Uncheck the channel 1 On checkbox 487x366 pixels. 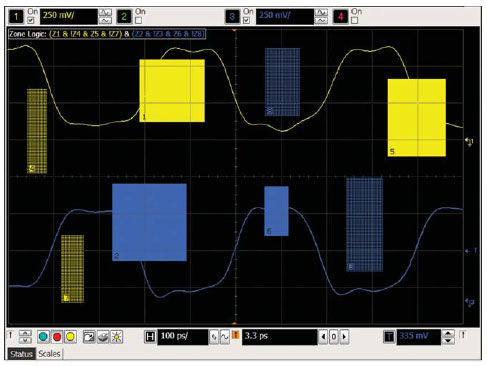(31, 21)
